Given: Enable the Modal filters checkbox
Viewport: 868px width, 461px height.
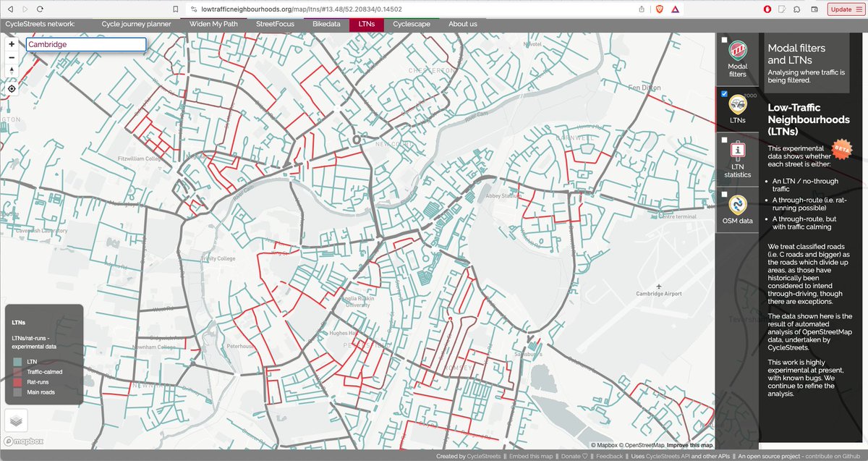Looking at the screenshot, I should [724, 40].
